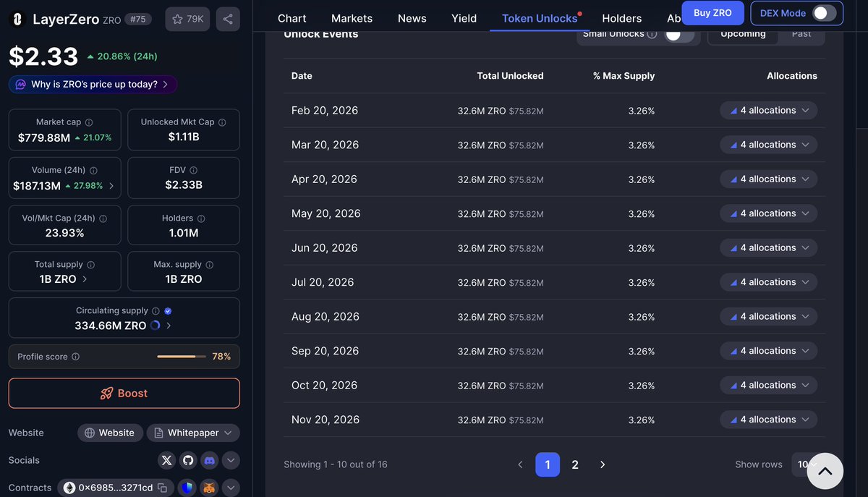Screen dimensions: 868x497
Task: Click the MetaMask fox icon
Action: 209,488
